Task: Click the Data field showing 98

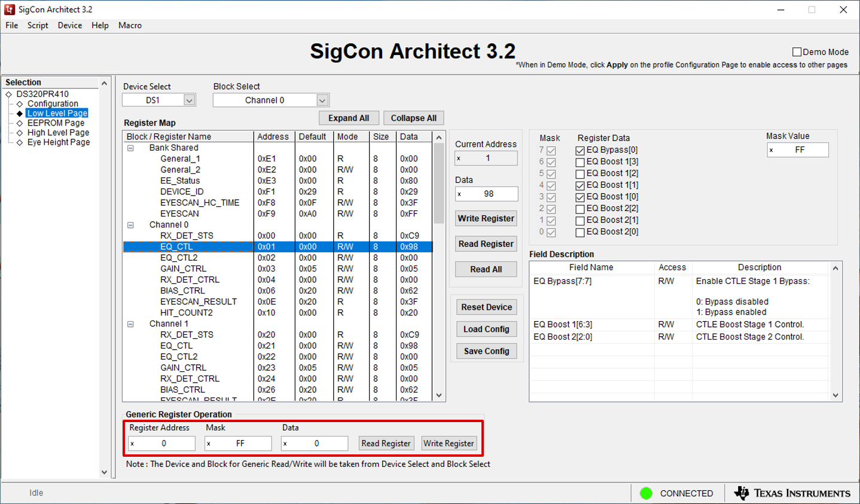Action: click(486, 194)
